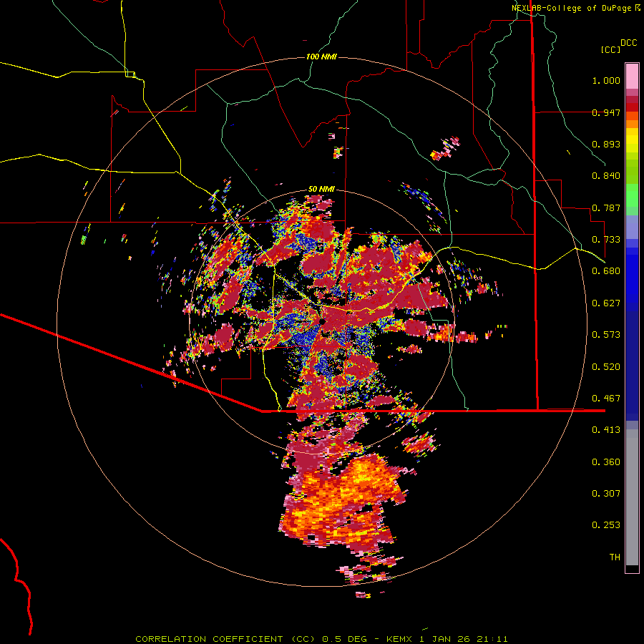Click the 0.253 scale value
Image resolution: width=644 pixels, height=644 pixels.
coord(606,525)
